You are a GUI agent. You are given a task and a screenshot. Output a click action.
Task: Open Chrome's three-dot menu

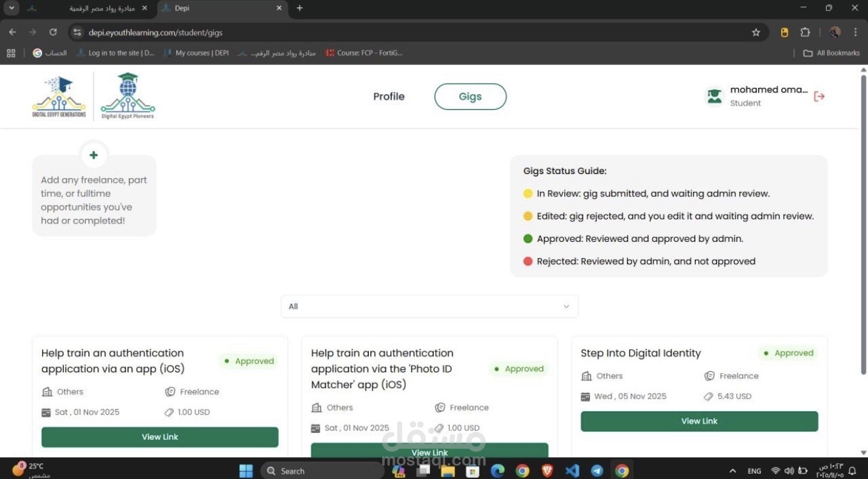tap(856, 32)
